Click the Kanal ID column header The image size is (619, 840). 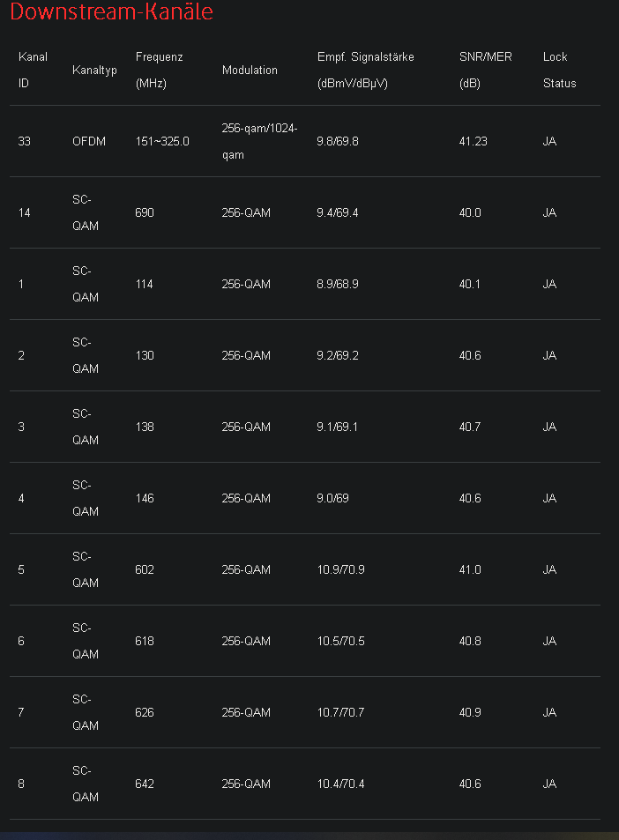point(33,70)
